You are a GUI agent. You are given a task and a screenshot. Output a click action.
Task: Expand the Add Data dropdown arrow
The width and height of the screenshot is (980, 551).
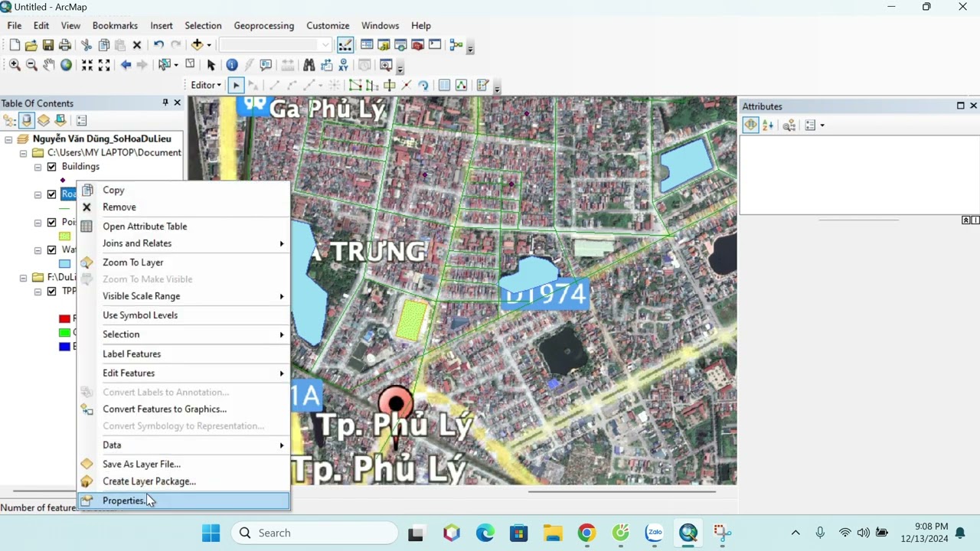point(209,45)
